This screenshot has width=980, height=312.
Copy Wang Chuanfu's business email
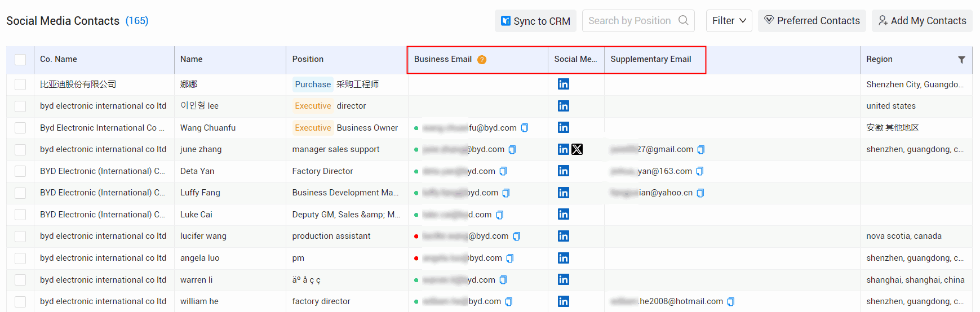525,128
